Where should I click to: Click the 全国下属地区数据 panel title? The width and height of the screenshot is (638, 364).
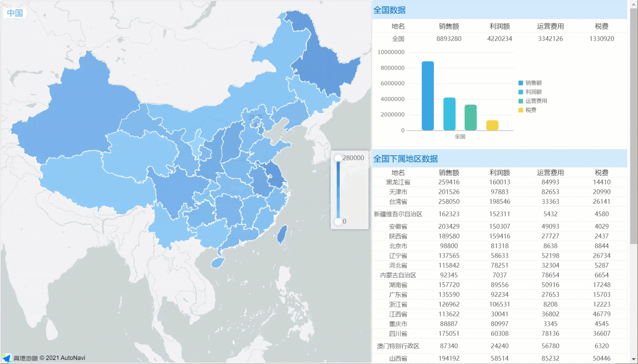click(406, 159)
